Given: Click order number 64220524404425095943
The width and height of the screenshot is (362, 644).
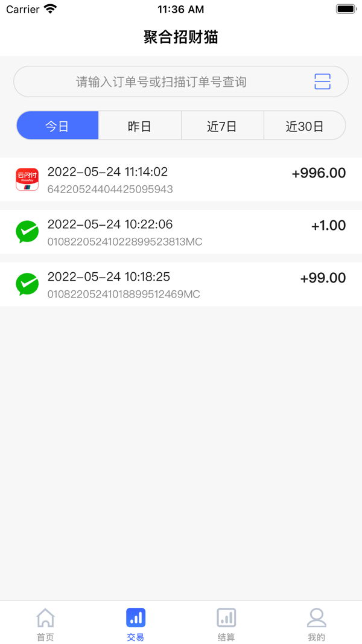Looking at the screenshot, I should [110, 190].
